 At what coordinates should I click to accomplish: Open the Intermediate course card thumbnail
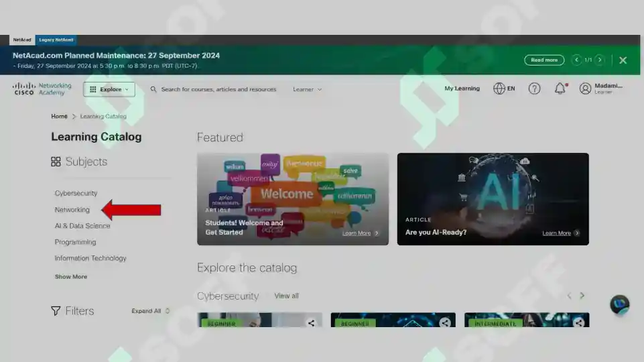coord(527,320)
